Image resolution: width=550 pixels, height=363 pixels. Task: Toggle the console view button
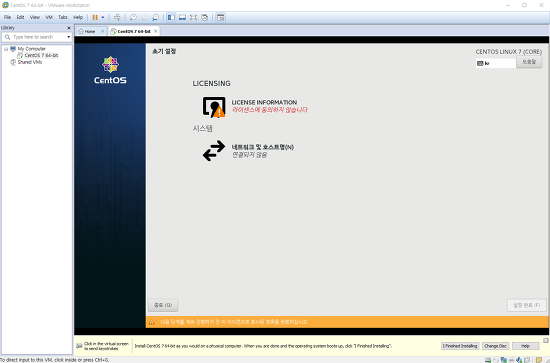220,17
